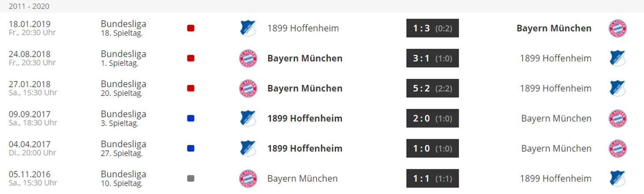Click bold Bayern München link, 24.08.2018 row
This screenshot has height=194, width=644.
pyautogui.click(x=305, y=58)
